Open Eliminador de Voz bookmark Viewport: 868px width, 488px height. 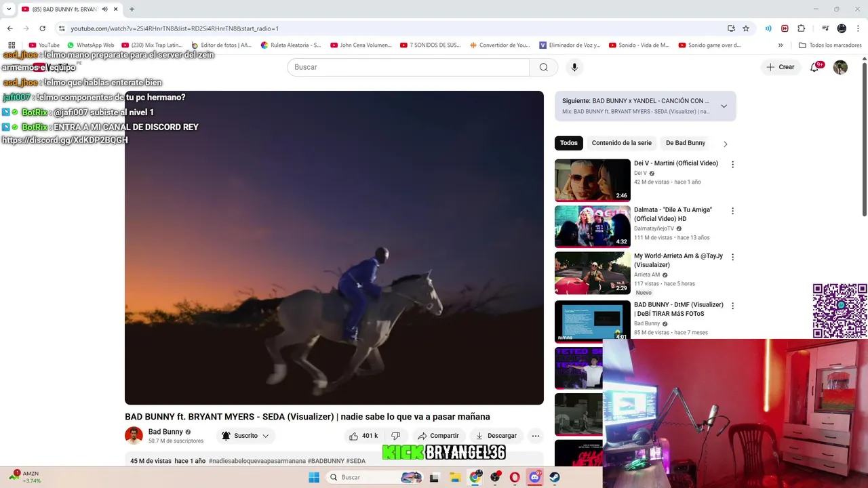pyautogui.click(x=570, y=45)
